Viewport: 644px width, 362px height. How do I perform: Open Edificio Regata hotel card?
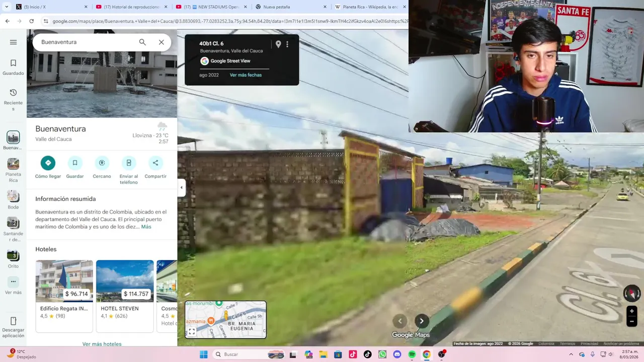point(64,296)
